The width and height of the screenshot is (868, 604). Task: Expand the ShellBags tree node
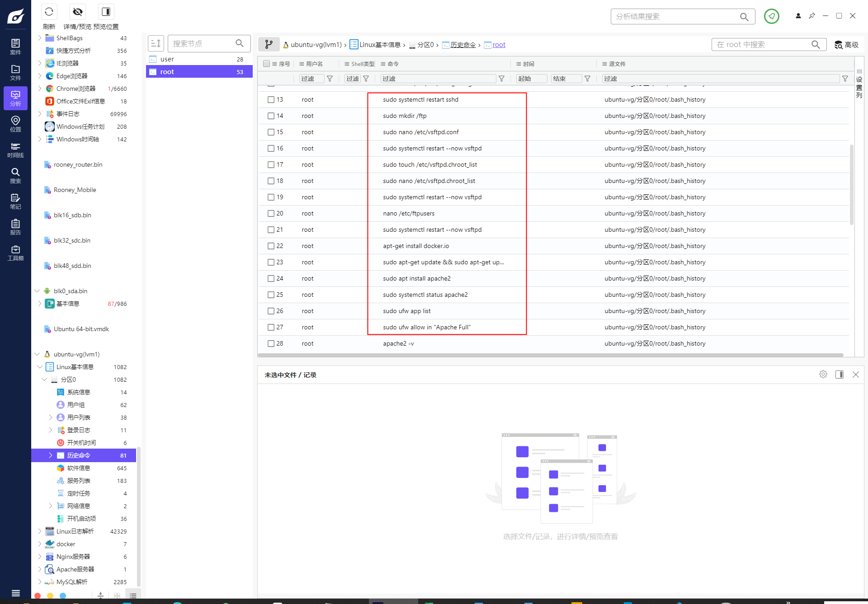click(39, 38)
